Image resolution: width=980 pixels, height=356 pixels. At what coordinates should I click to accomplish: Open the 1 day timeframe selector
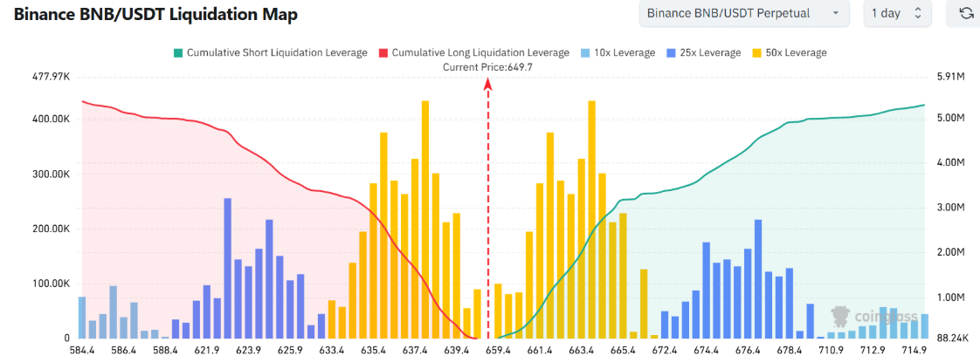[898, 13]
